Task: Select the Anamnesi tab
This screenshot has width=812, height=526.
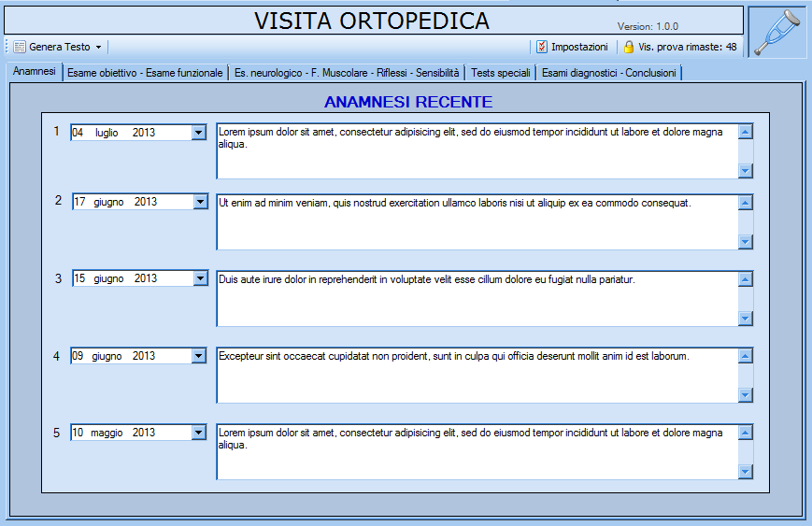Action: (x=35, y=71)
